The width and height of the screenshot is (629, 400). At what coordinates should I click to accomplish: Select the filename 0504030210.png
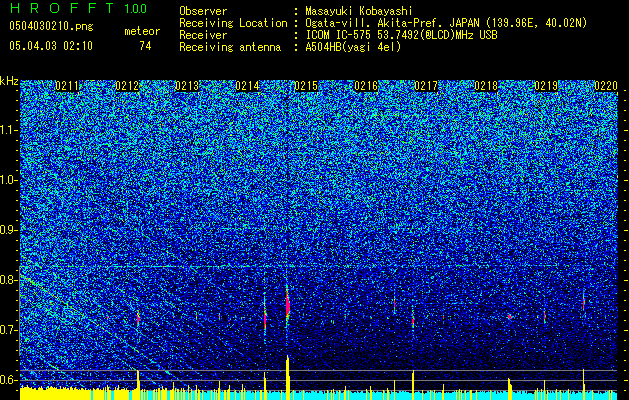pyautogui.click(x=51, y=26)
